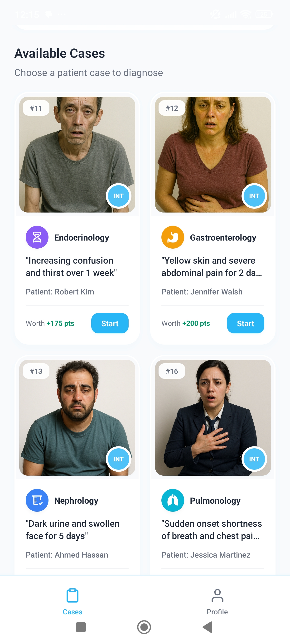Open Jennifer Walsh's patient photo
Image resolution: width=290 pixels, height=644 pixels.
click(x=213, y=155)
